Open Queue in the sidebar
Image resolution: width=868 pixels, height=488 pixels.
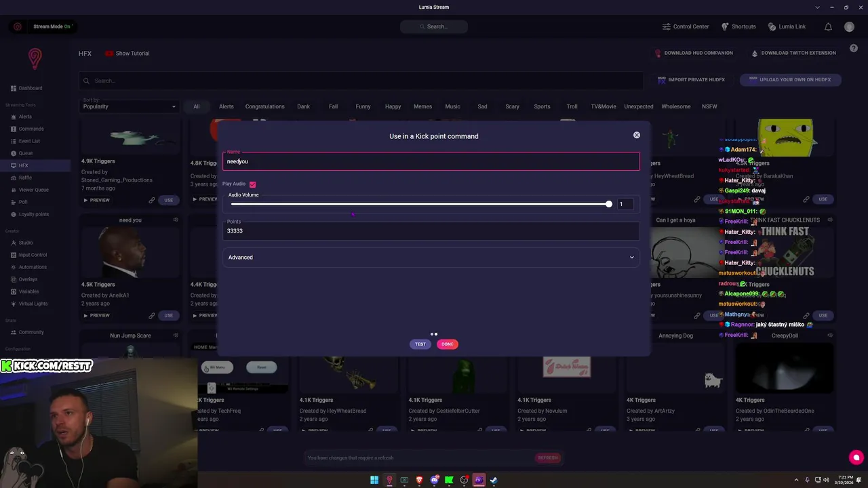point(22,153)
